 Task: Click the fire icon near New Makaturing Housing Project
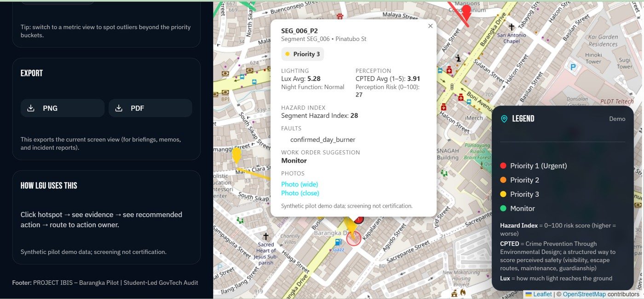(463, 292)
